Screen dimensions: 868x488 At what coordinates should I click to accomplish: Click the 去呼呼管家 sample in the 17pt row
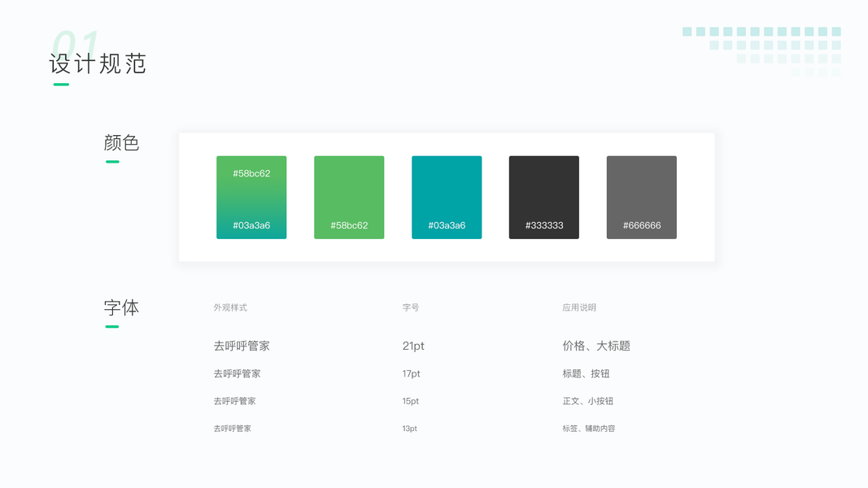pyautogui.click(x=237, y=373)
